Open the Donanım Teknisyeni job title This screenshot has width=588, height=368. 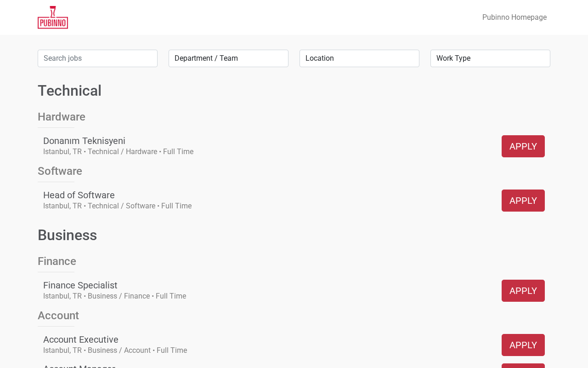(x=84, y=141)
